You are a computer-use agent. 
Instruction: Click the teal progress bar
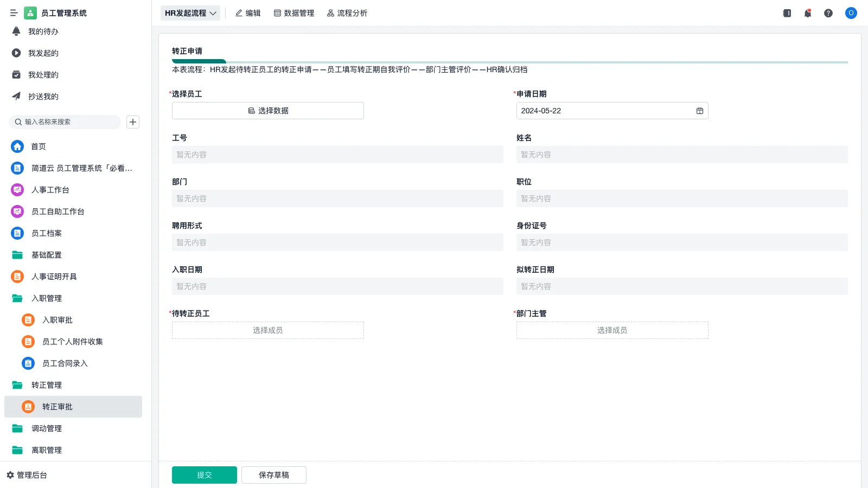coord(199,62)
